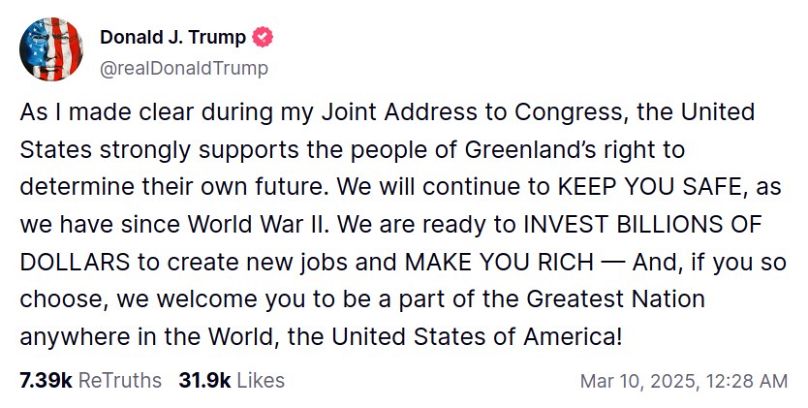Open the Donald J. Trump display name

tap(172, 37)
